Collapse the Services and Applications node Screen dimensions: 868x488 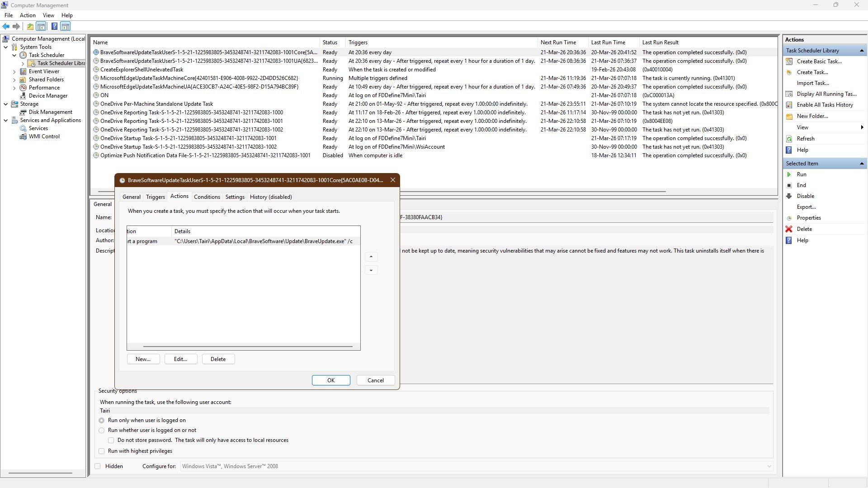[x=5, y=120]
